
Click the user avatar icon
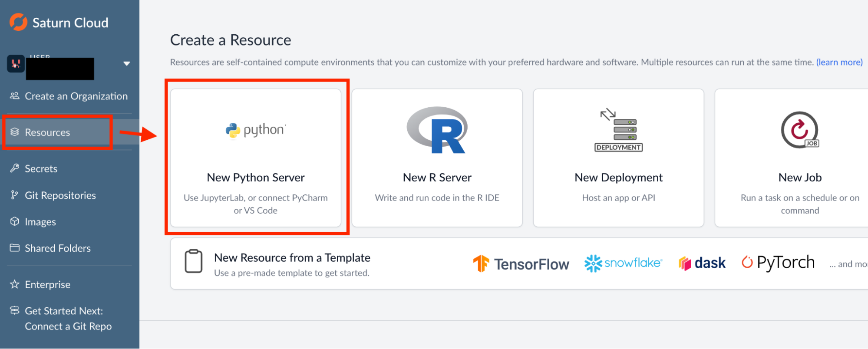tap(16, 64)
